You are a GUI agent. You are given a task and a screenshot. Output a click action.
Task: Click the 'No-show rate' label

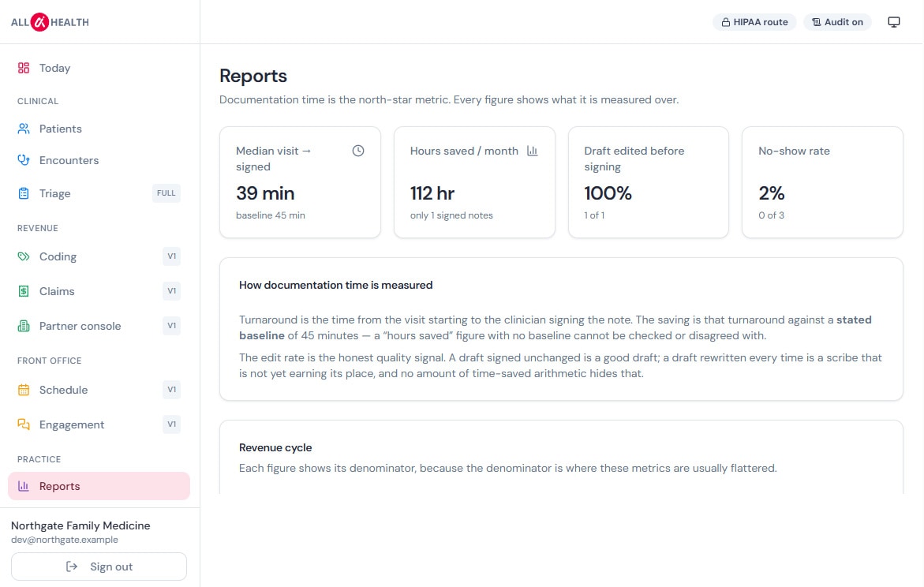(x=794, y=151)
